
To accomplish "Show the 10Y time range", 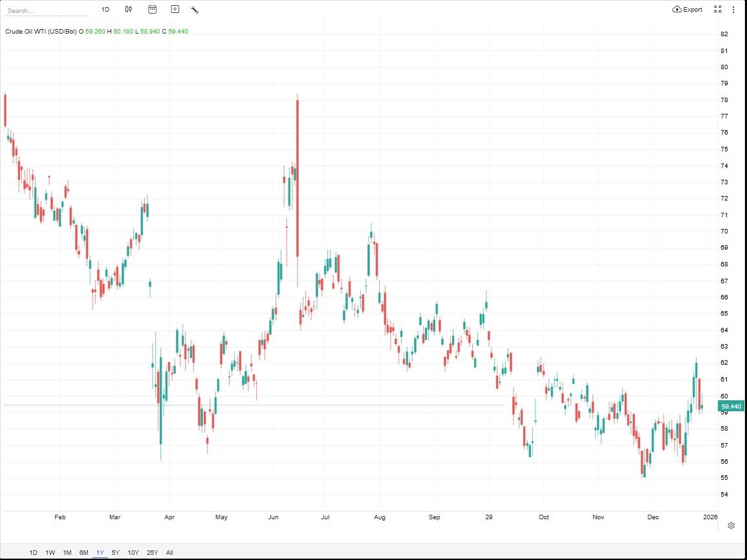I will tap(133, 552).
